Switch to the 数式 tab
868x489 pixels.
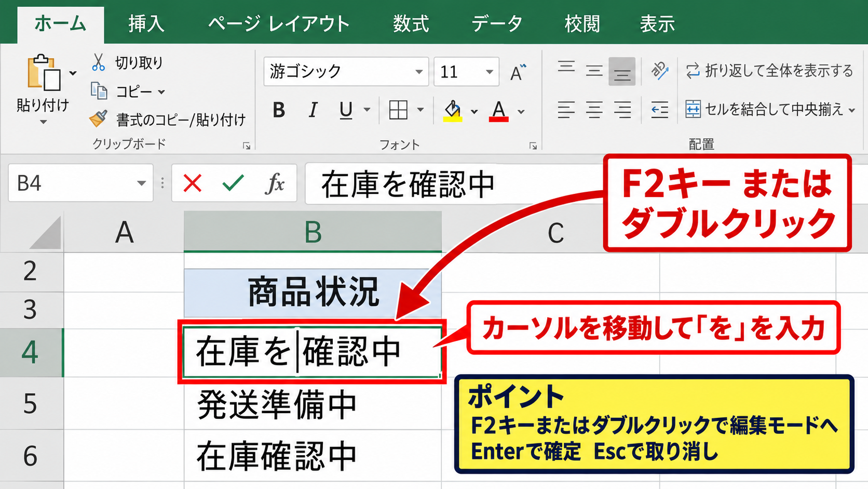(411, 24)
